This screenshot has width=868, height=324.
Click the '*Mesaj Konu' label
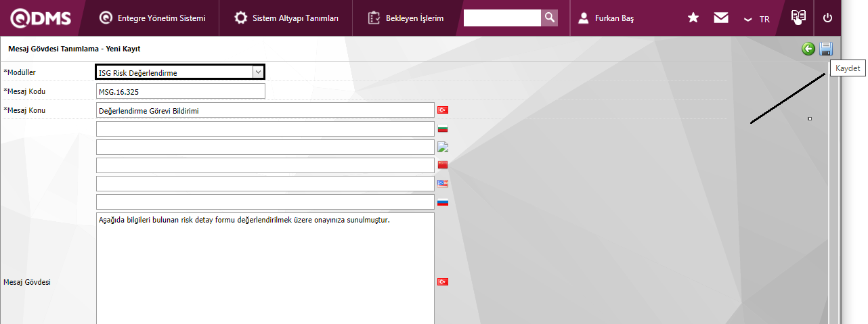[x=24, y=110]
